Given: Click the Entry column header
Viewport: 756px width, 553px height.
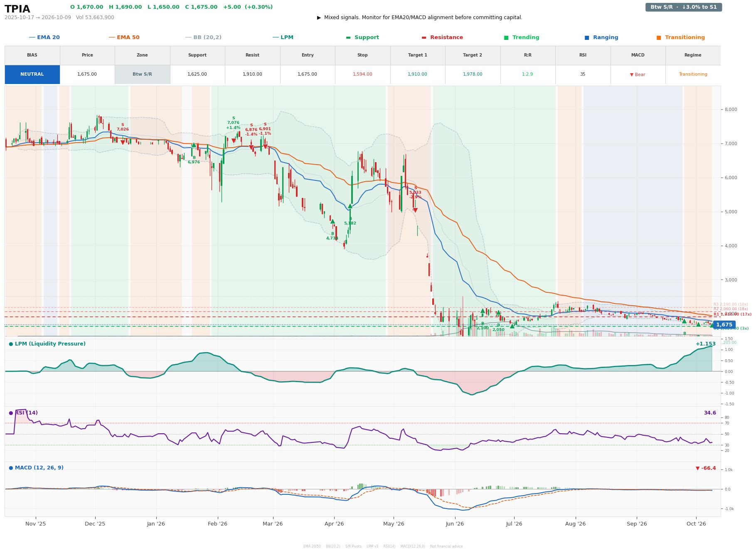Looking at the screenshot, I should tap(307, 55).
